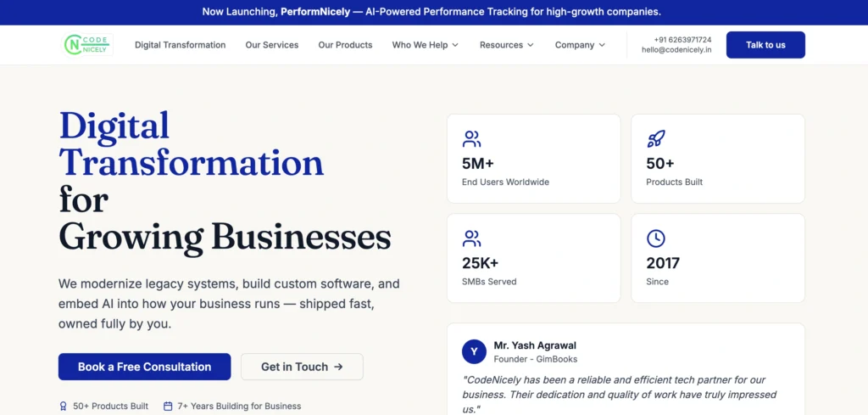Image resolution: width=868 pixels, height=415 pixels.
Task: Click the 50+ Products Built stat card
Action: coord(718,159)
